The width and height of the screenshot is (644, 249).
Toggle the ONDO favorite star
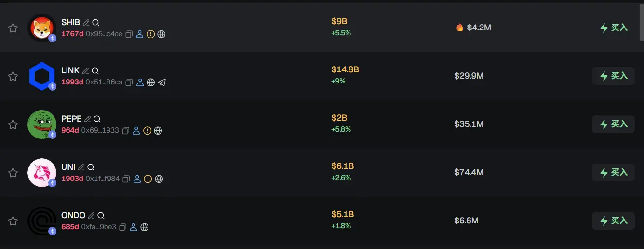click(x=13, y=221)
